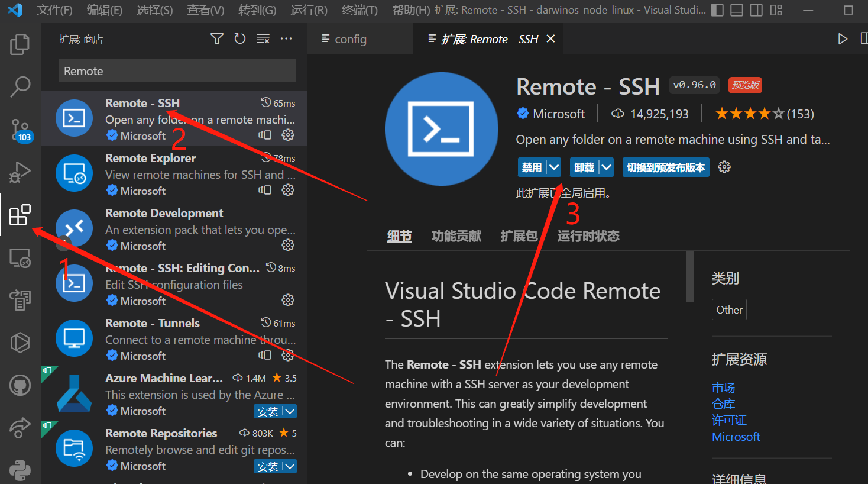Expand install dropdown for Remote Repositories

pyautogui.click(x=290, y=466)
